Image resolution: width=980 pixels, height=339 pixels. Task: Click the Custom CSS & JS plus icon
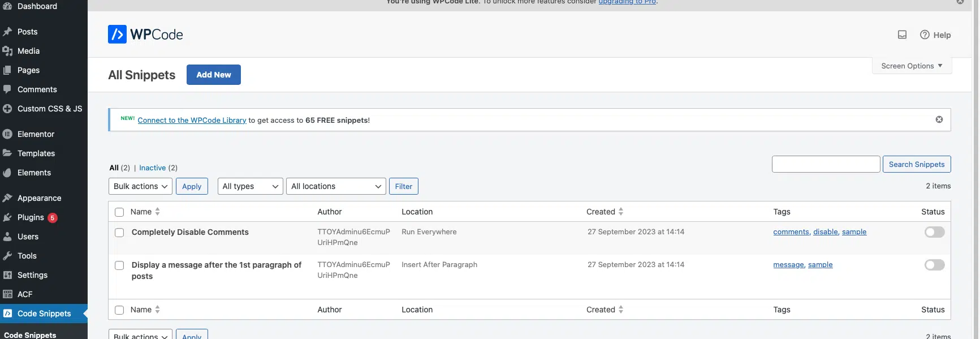point(7,109)
